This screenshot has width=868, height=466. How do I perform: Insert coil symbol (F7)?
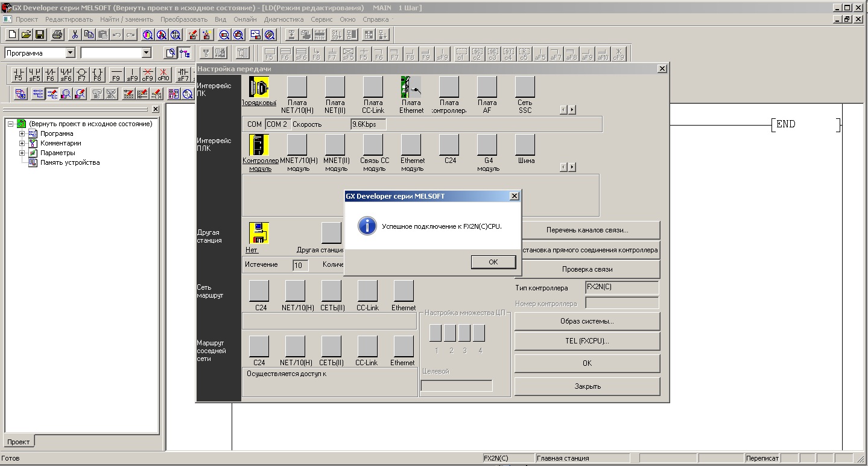(82, 74)
